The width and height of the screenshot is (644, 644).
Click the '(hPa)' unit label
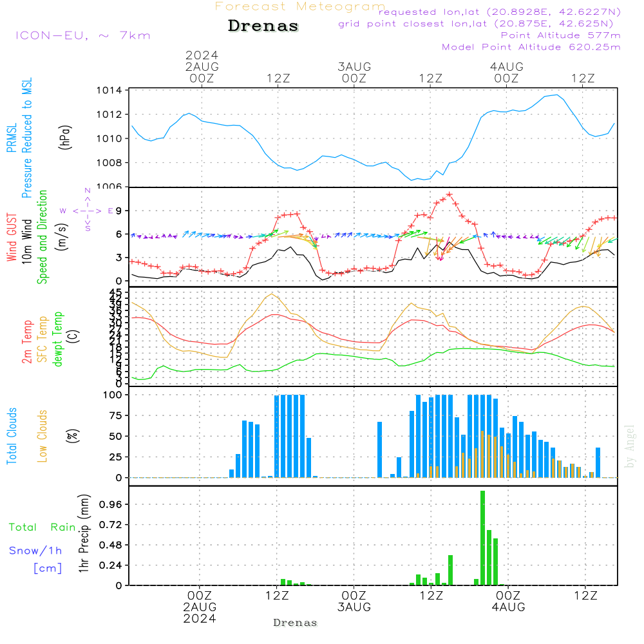point(65,137)
